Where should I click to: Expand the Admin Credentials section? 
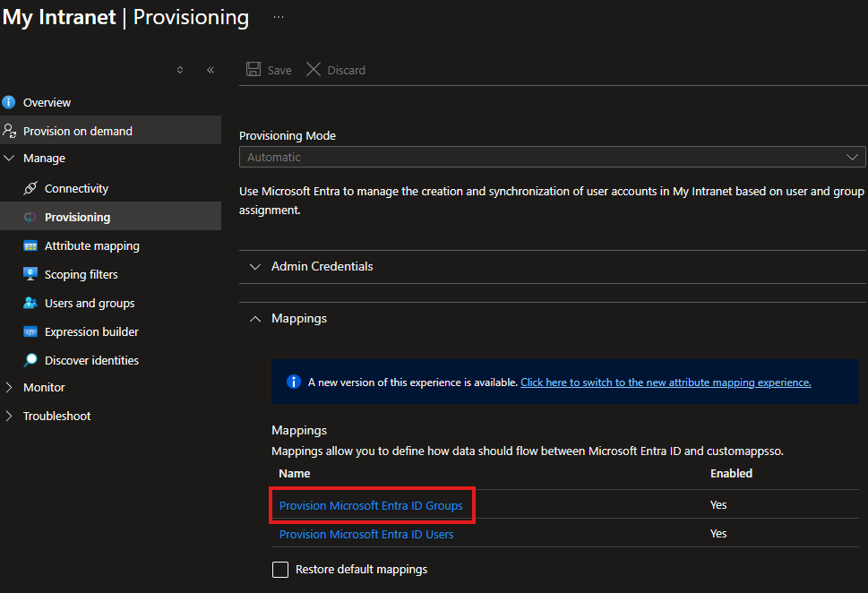click(x=255, y=267)
